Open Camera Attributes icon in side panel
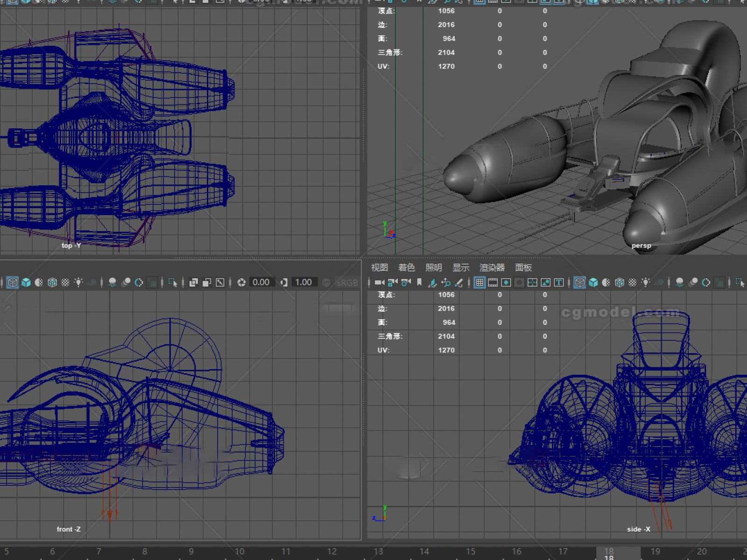The width and height of the screenshot is (747, 560). click(x=406, y=282)
